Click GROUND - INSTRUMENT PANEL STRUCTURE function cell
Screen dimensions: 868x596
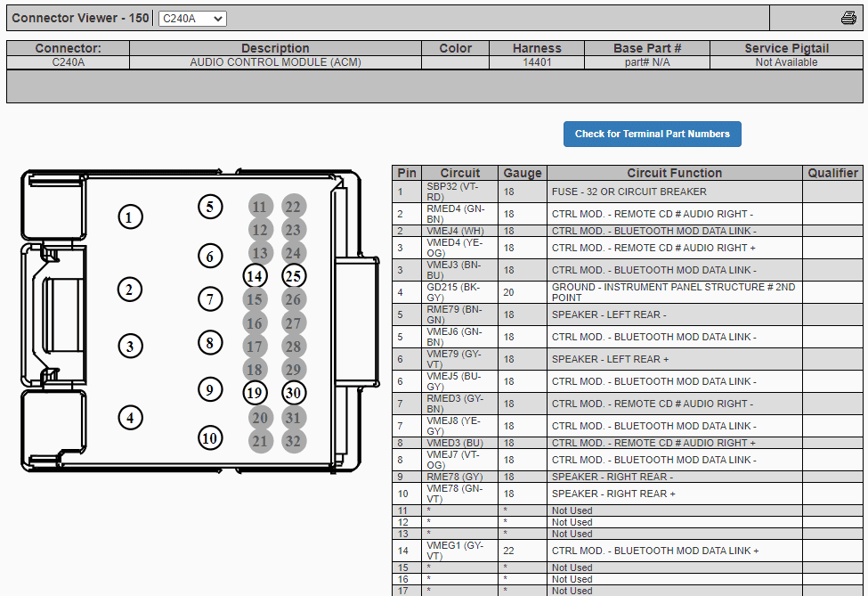674,292
